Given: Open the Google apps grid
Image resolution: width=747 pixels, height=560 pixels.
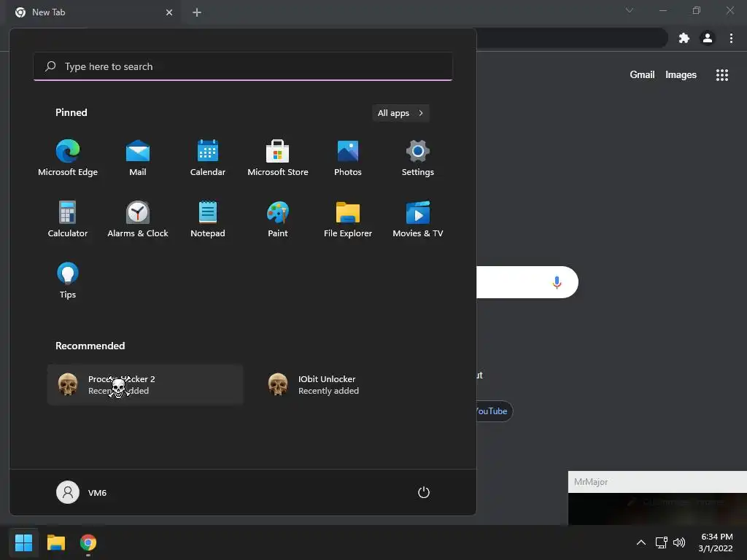Looking at the screenshot, I should click(722, 75).
